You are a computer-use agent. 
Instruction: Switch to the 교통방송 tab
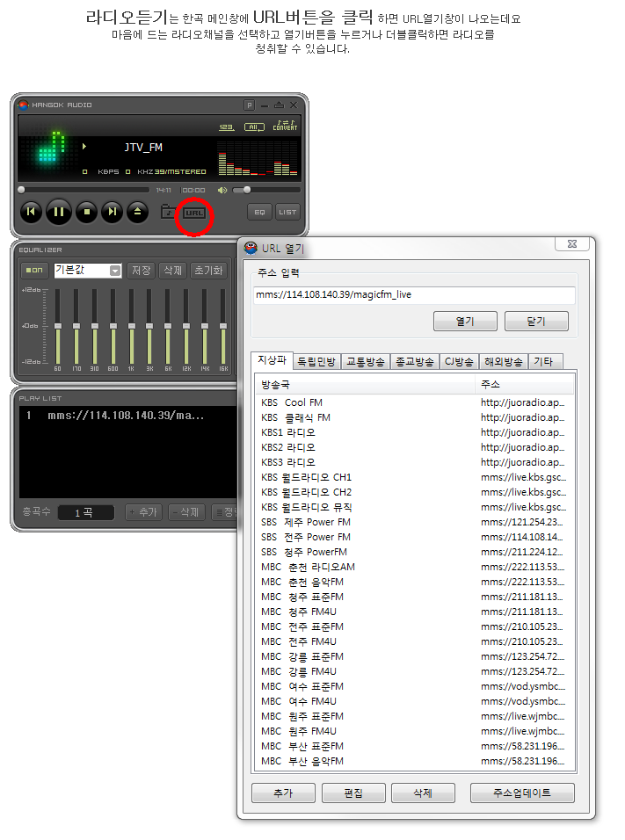366,362
